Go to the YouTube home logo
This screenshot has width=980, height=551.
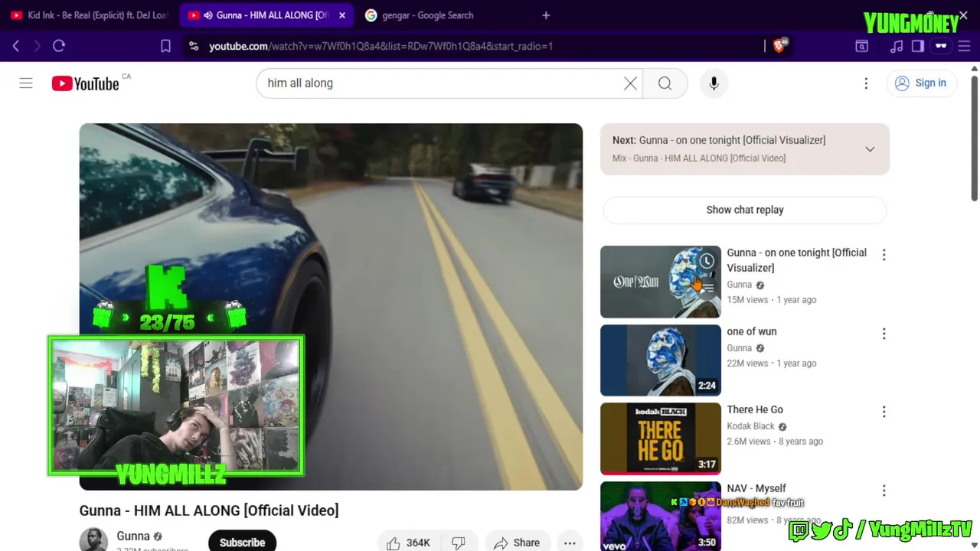[x=85, y=83]
